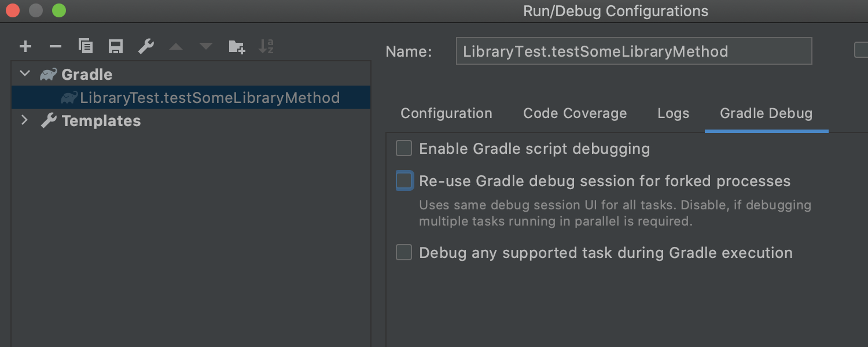This screenshot has width=868, height=347.
Task: Select LibraryTest.testSomeLibraryMethod in the tree
Action: click(191, 98)
